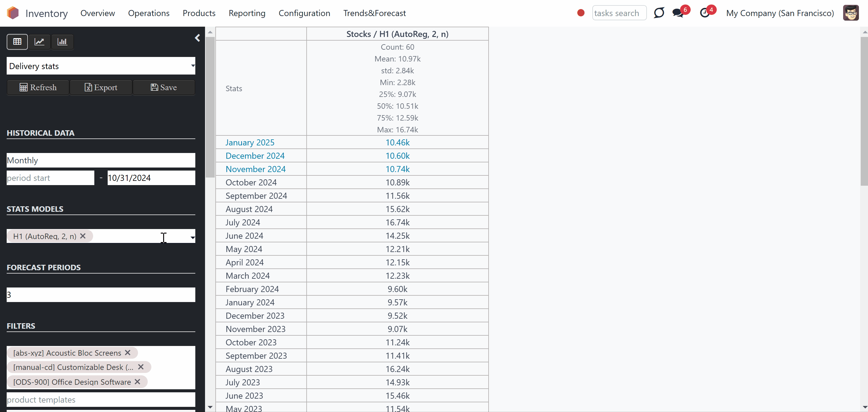Open the chat messages icon

pyautogui.click(x=678, y=13)
